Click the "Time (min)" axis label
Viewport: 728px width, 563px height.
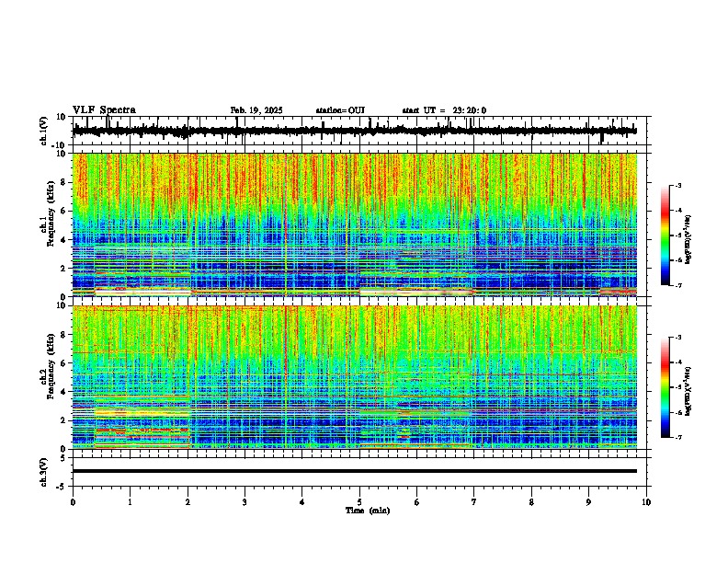point(368,511)
